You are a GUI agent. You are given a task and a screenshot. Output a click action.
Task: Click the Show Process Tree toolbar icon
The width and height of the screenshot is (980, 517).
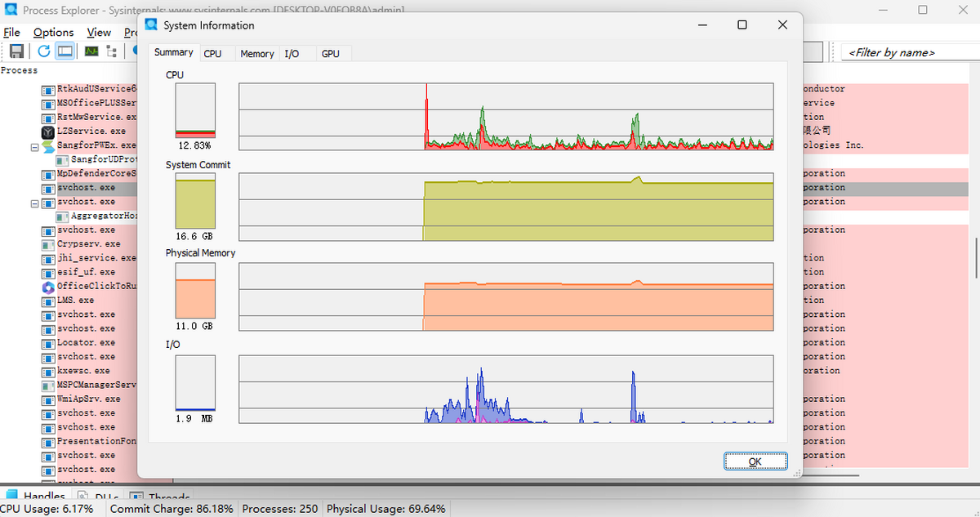coord(112,51)
